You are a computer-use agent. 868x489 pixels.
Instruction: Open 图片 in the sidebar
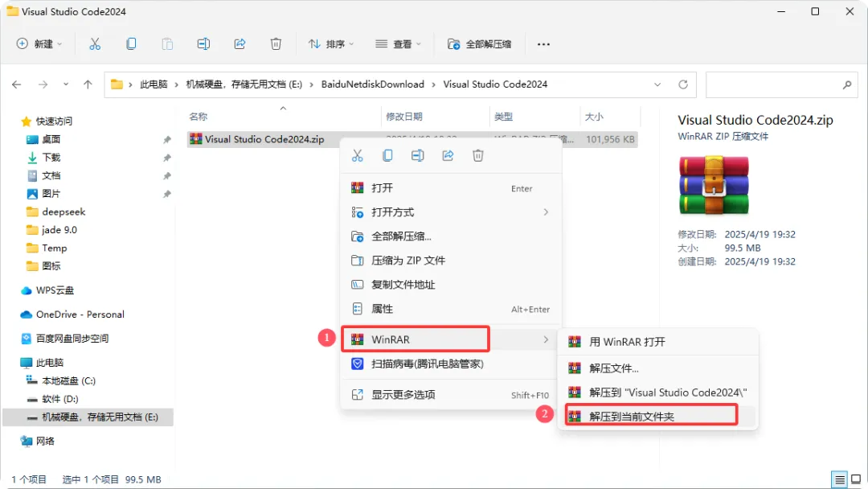[x=51, y=194]
